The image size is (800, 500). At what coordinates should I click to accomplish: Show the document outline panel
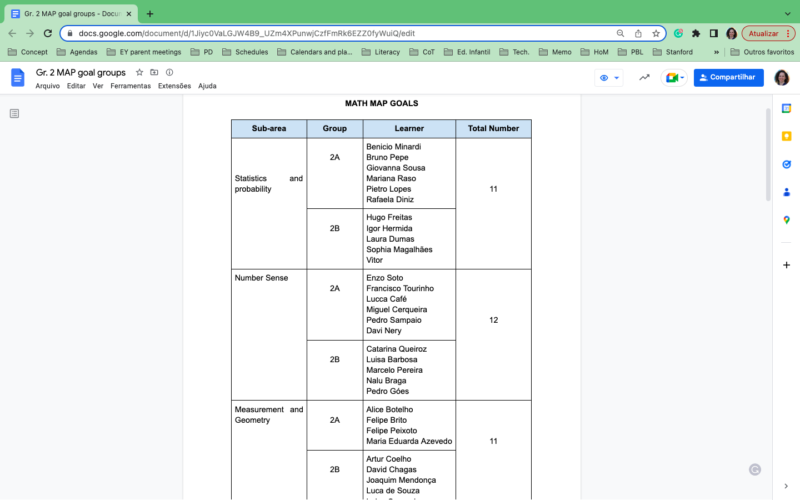pyautogui.click(x=15, y=113)
